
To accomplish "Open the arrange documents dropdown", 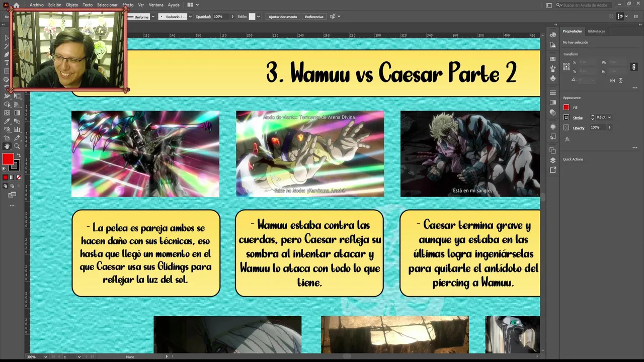I will click(x=192, y=5).
